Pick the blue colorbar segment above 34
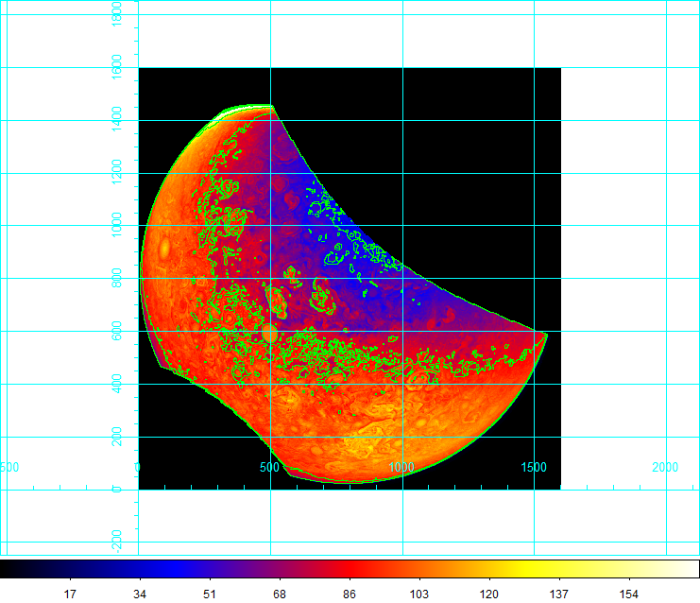700x603 pixels. 140,568
